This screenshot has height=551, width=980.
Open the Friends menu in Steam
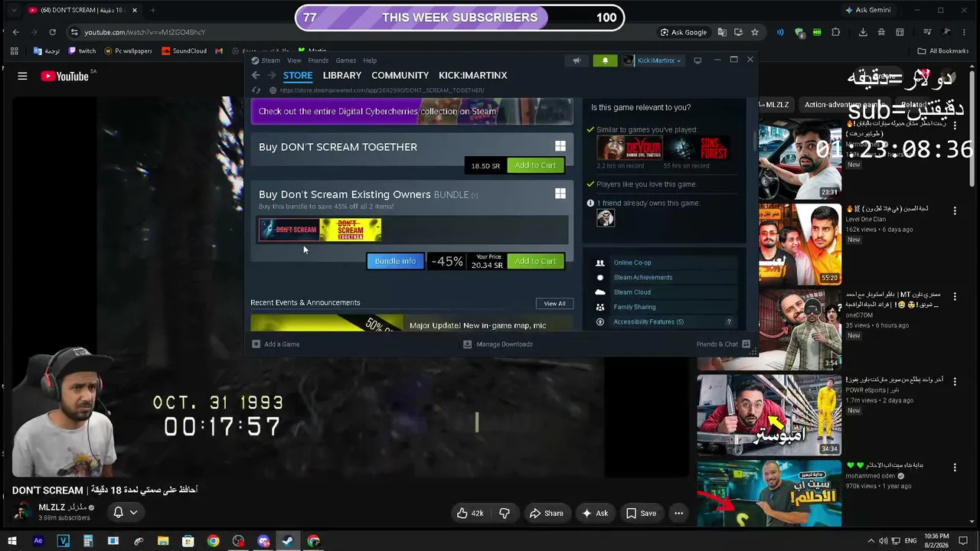click(318, 60)
